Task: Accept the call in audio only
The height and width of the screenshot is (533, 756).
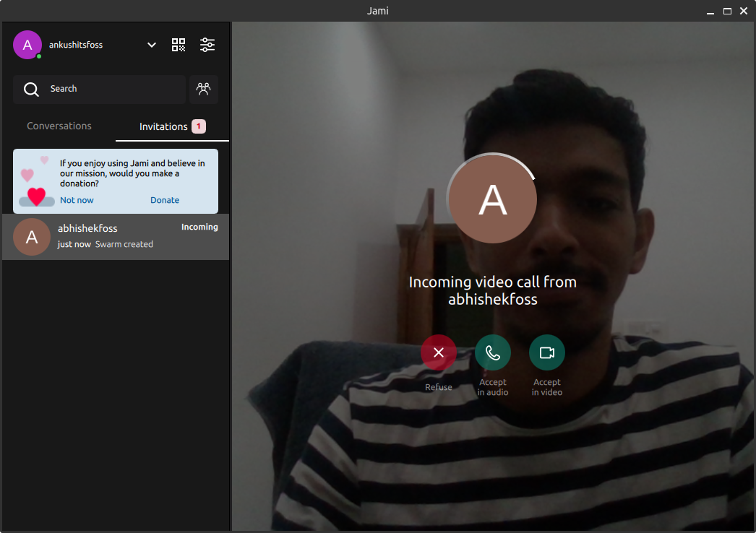Action: [492, 352]
